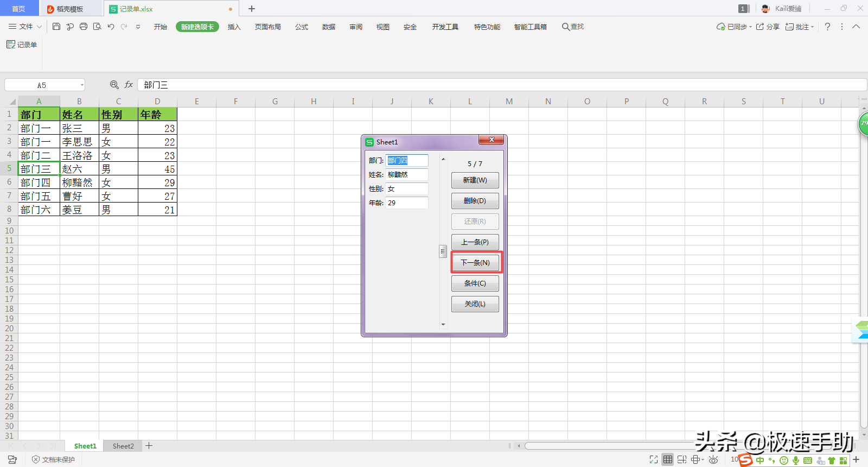Switch to page break preview view
The height and width of the screenshot is (467, 868).
pos(682,459)
